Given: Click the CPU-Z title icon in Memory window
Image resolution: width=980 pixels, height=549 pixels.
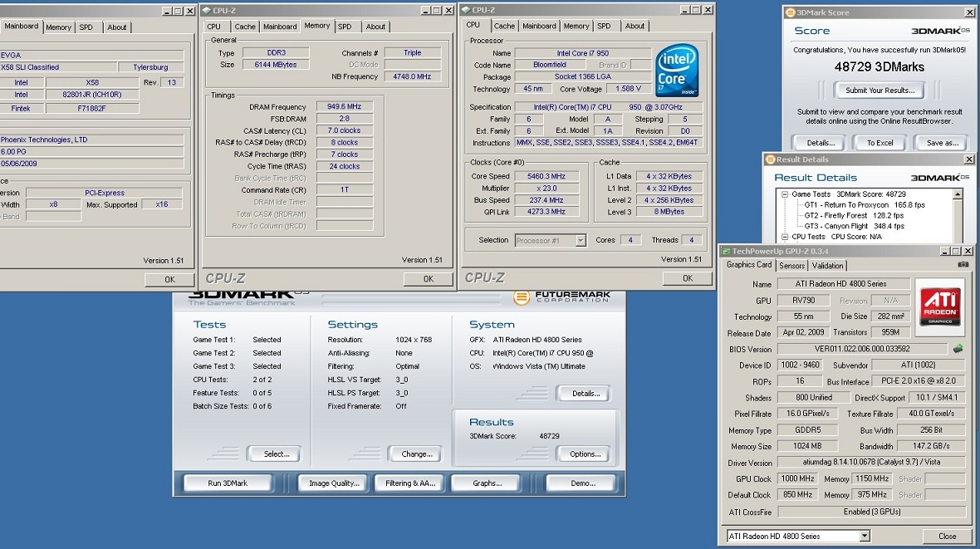Looking at the screenshot, I should click(x=206, y=10).
